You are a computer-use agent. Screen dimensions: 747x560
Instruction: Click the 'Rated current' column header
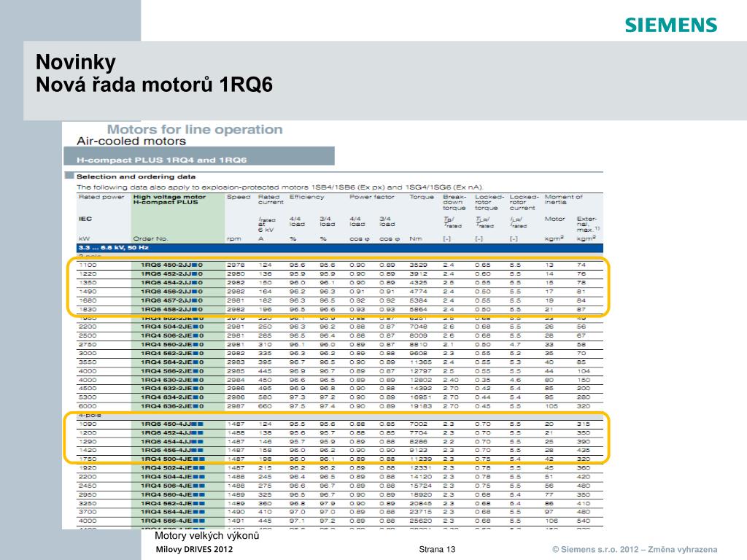[271, 200]
